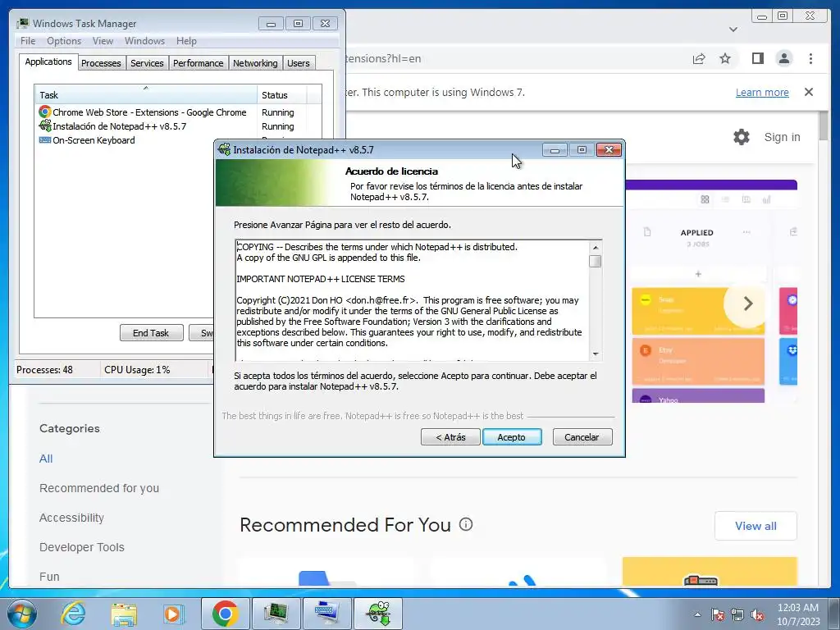Viewport: 840px width, 630px height.
Task: Select the Developer Tools category
Action: 82,547
